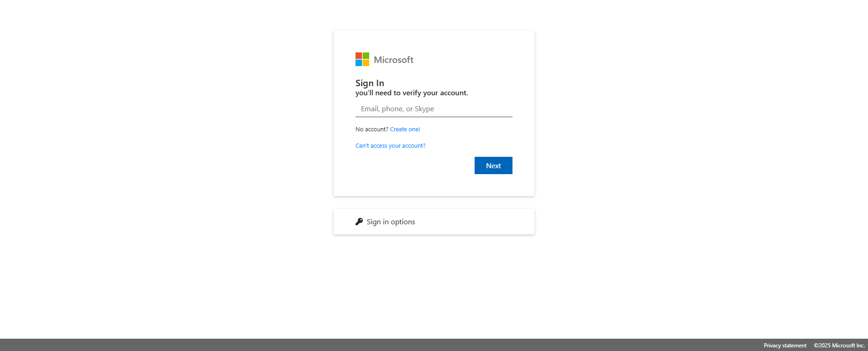Screen dimensions: 868x351
Task: Open the Privacy statement footer link
Action: [x=785, y=346]
